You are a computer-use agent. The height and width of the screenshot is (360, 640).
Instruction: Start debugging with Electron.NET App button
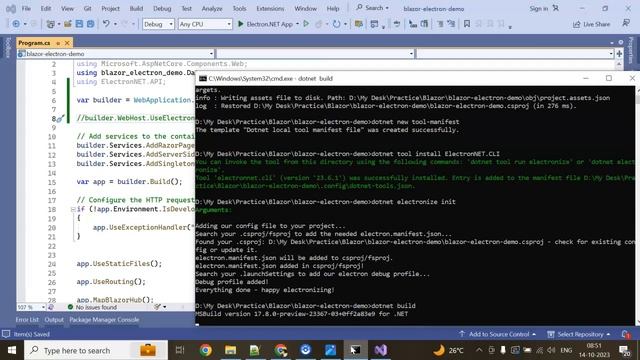point(265,24)
